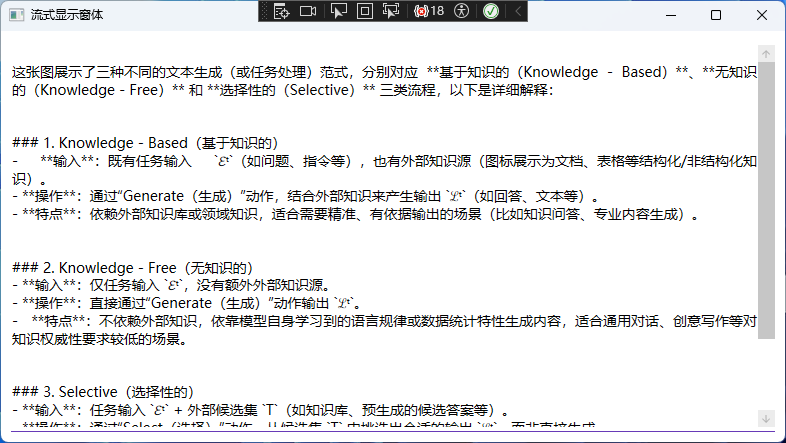
Task: Enable the Select Element cursor tool
Action: (x=339, y=11)
